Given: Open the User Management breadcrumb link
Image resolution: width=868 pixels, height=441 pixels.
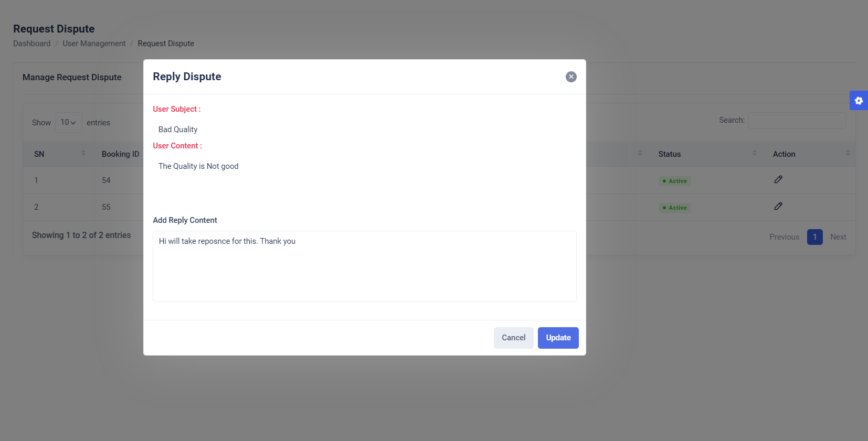Looking at the screenshot, I should coord(94,44).
